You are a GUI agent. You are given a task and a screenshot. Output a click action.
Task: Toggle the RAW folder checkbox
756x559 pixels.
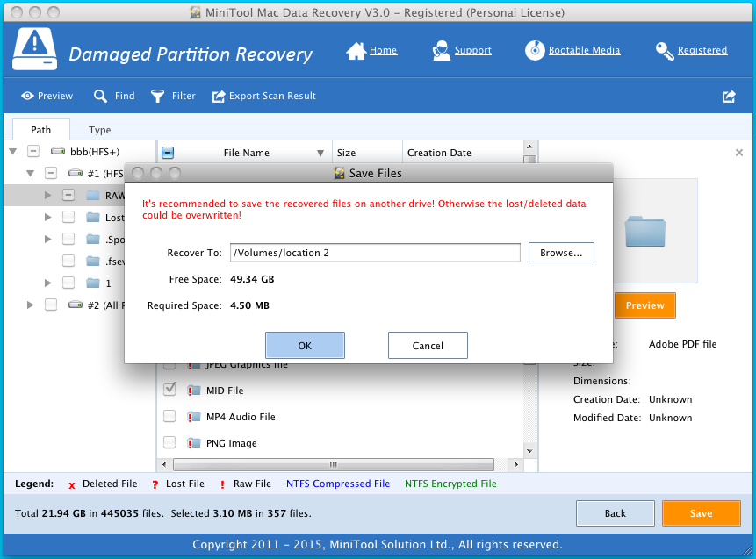click(x=68, y=195)
